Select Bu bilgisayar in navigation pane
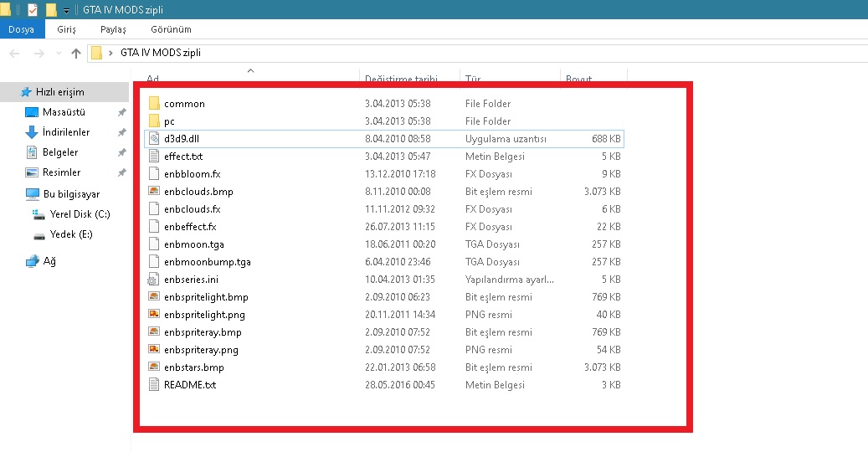The width and height of the screenshot is (868, 452). pos(71,194)
